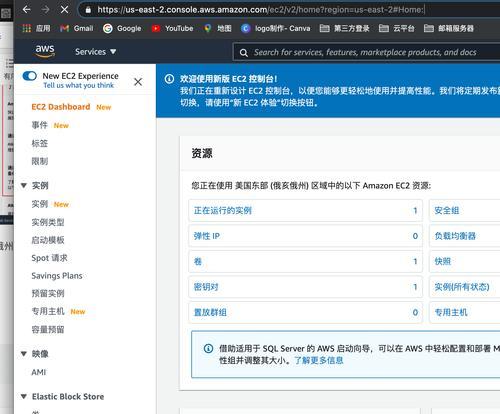Open 标签 in the sidebar
The width and height of the screenshot is (500, 414).
click(40, 143)
